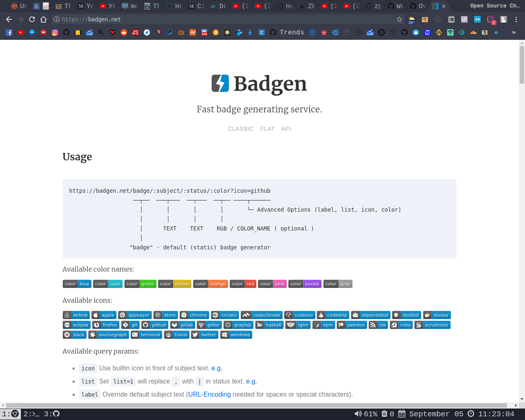Open the Facebook bookmark
Screen dimensions: 525x420
[9, 32]
